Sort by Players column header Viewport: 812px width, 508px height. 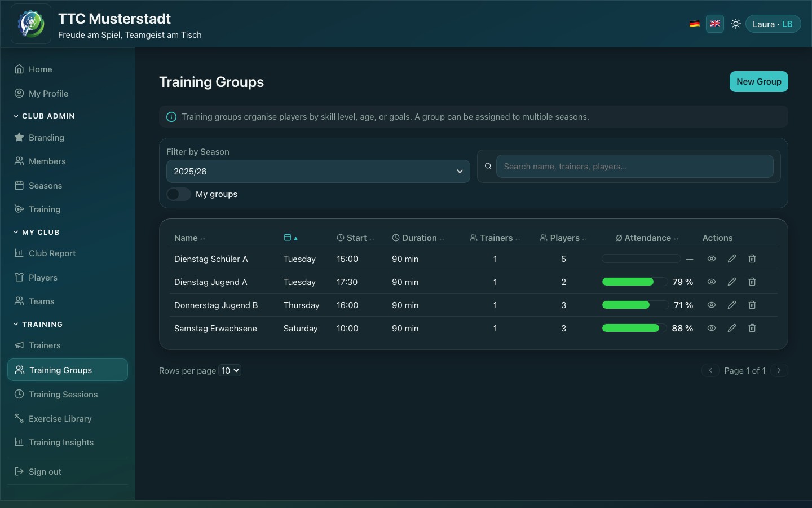point(563,238)
